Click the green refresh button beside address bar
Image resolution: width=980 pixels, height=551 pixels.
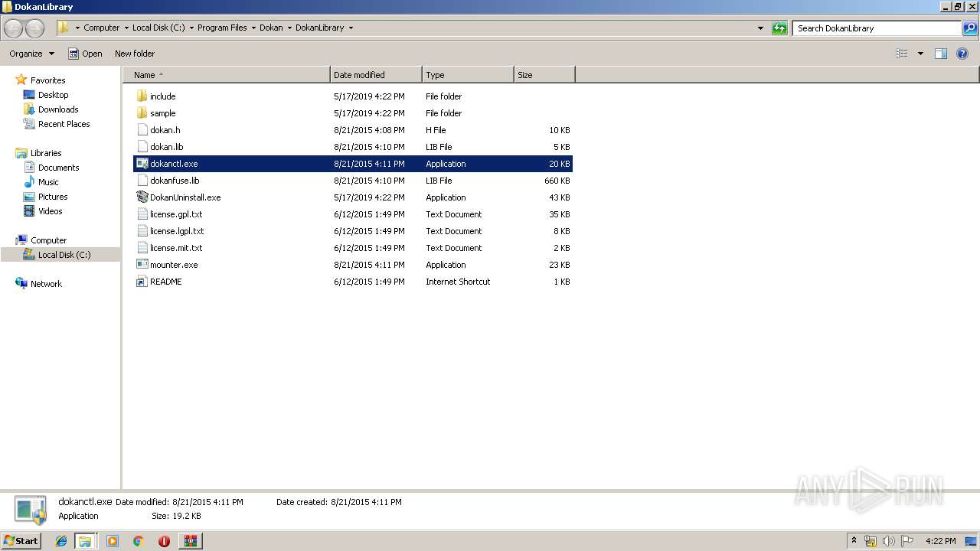(x=779, y=28)
